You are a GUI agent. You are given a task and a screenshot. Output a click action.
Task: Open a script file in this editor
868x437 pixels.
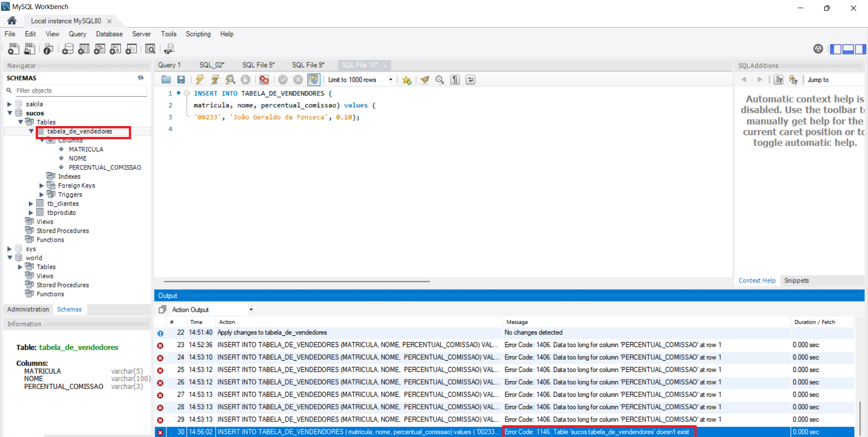[166, 80]
